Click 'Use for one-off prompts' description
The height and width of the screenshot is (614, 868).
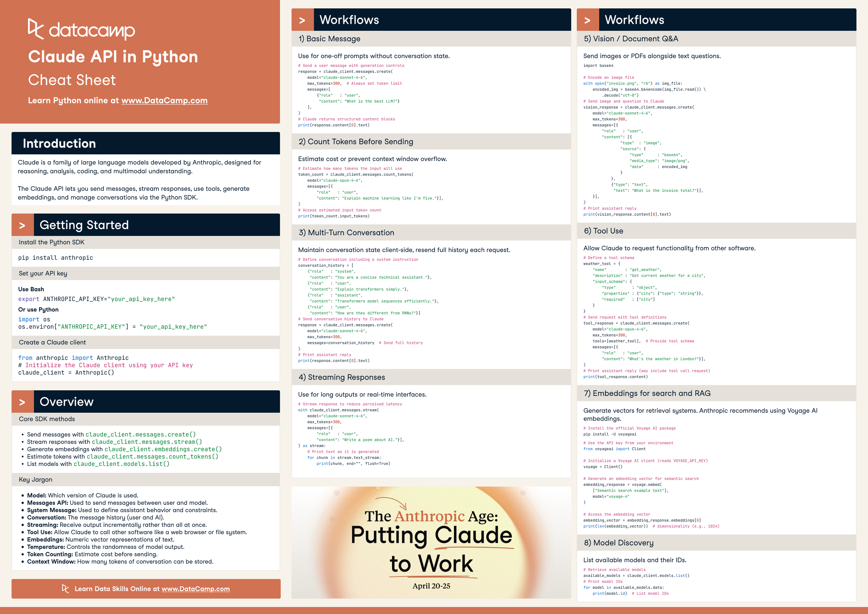[x=374, y=56]
